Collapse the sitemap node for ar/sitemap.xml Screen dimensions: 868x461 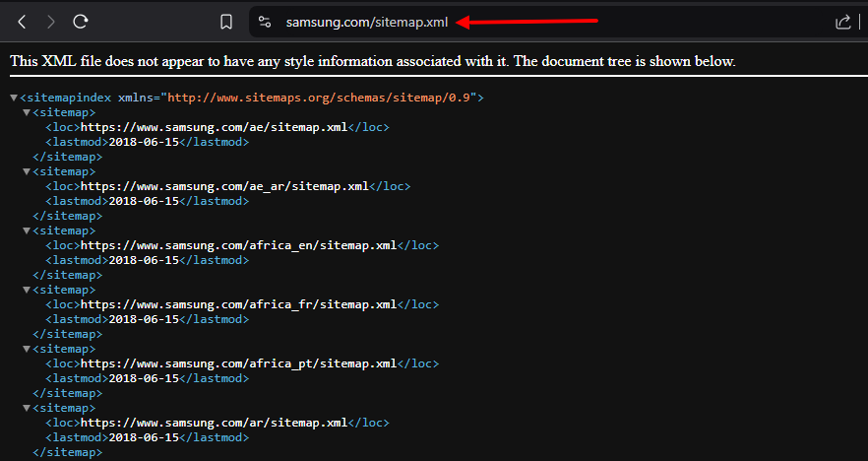(x=26, y=409)
